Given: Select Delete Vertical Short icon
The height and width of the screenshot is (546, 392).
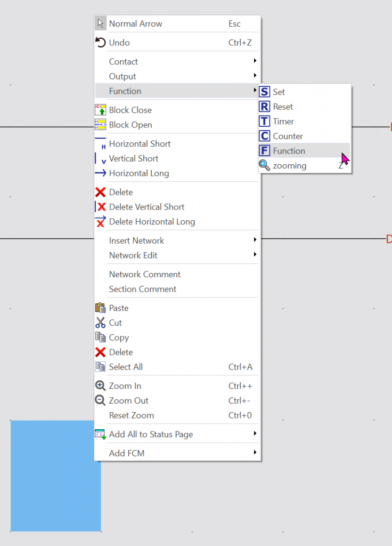Looking at the screenshot, I should click(x=100, y=207).
